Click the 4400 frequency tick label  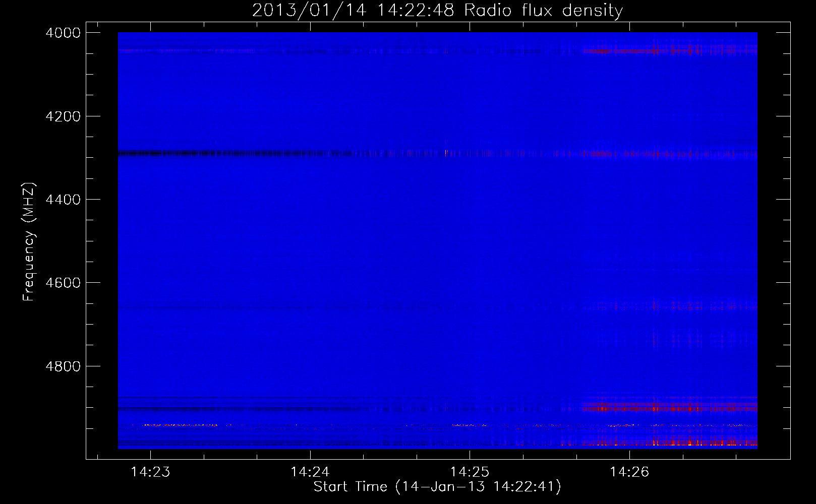[63, 200]
